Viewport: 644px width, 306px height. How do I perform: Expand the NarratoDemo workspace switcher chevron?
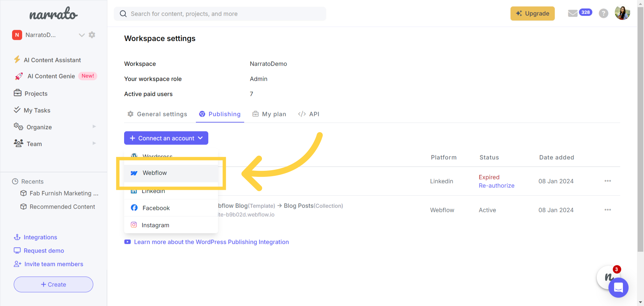point(82,35)
